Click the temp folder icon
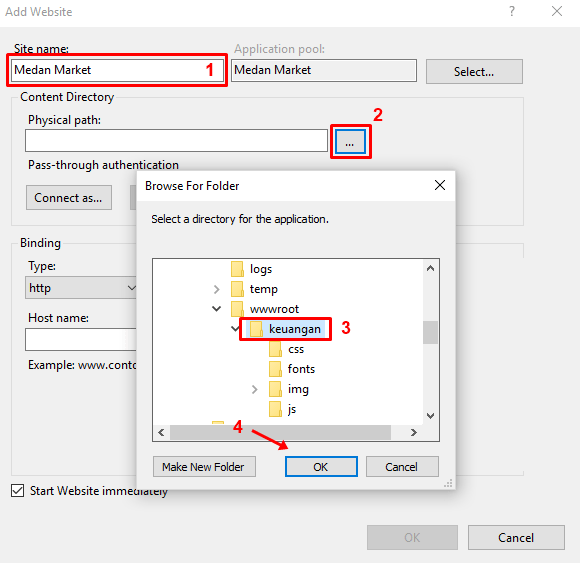This screenshot has width=580, height=563. point(237,289)
